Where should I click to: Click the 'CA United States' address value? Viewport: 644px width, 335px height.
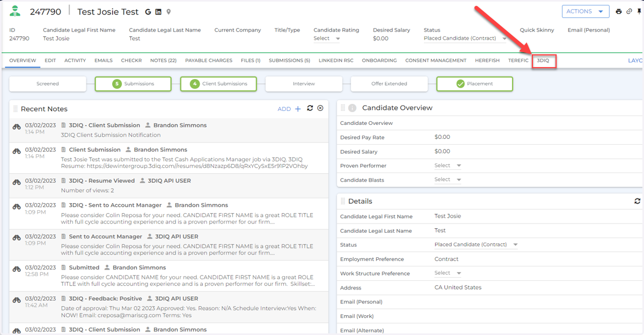pos(458,287)
